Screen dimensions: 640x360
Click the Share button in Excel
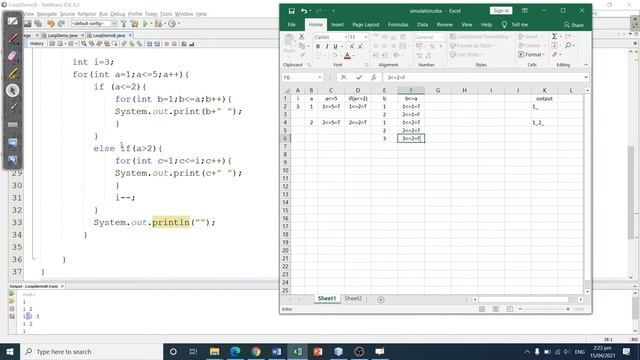click(573, 25)
